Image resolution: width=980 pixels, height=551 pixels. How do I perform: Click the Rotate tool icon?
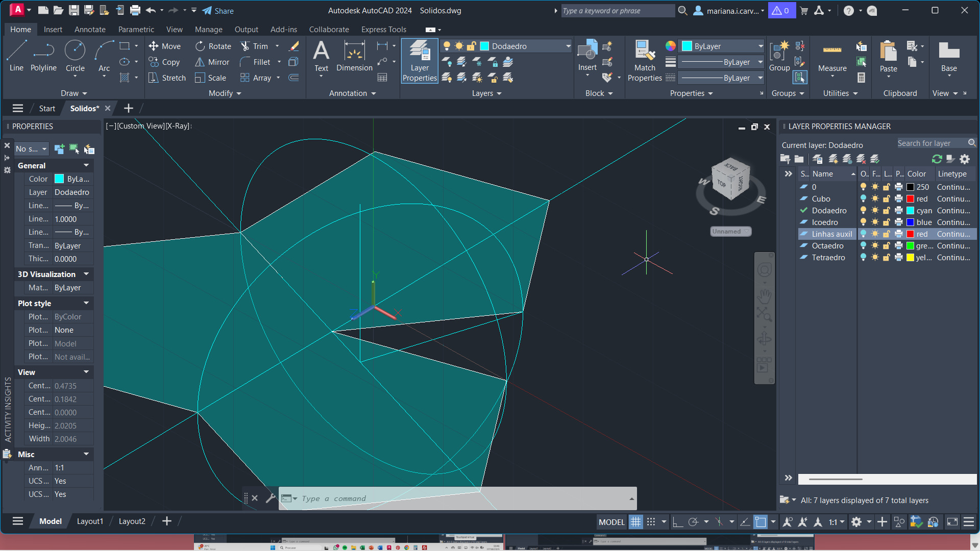[200, 46]
